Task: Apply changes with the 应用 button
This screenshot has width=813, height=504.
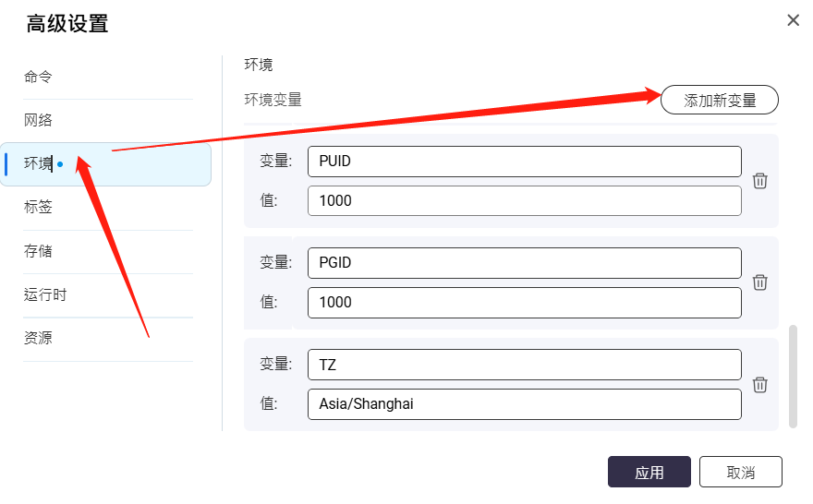Action: [649, 472]
